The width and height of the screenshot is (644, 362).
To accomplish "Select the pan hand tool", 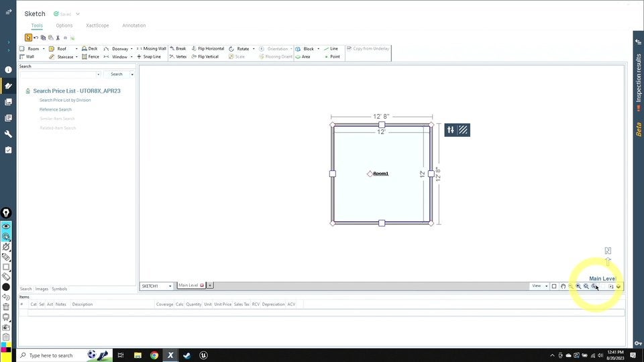I will coord(563,286).
